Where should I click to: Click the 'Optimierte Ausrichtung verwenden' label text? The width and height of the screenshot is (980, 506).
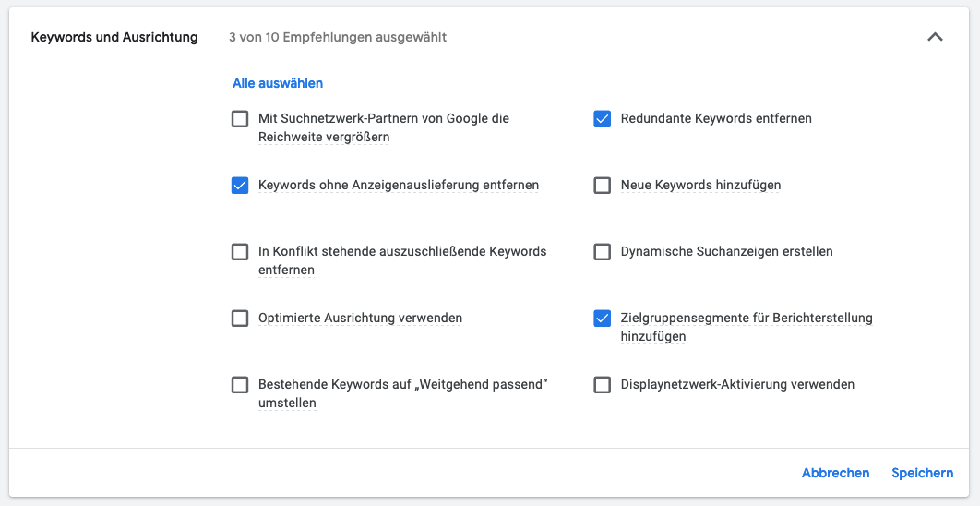click(360, 319)
